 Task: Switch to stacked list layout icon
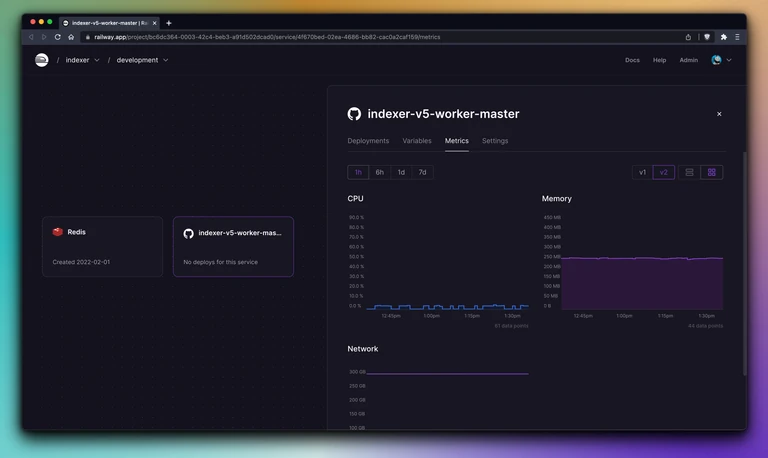tap(689, 172)
